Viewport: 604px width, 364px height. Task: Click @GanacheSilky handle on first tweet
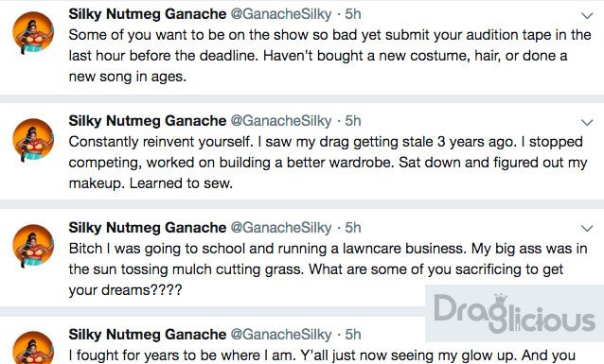281,14
